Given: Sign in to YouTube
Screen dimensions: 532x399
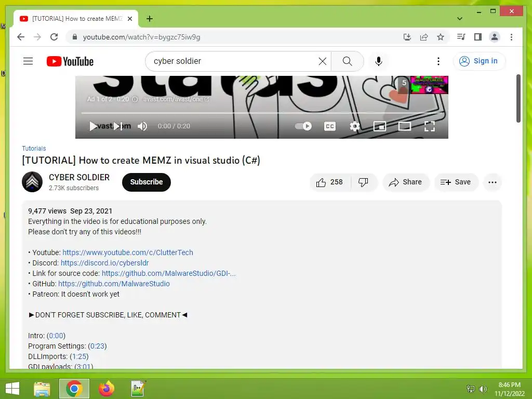Looking at the screenshot, I should click(478, 61).
